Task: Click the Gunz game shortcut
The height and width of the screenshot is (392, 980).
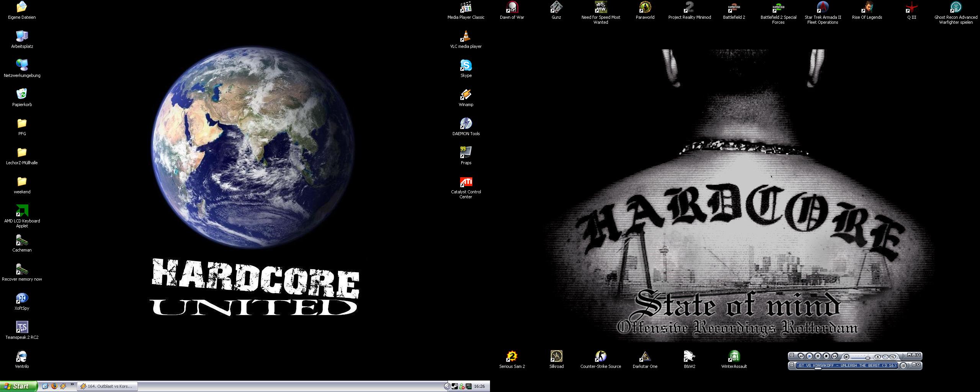Action: click(556, 10)
